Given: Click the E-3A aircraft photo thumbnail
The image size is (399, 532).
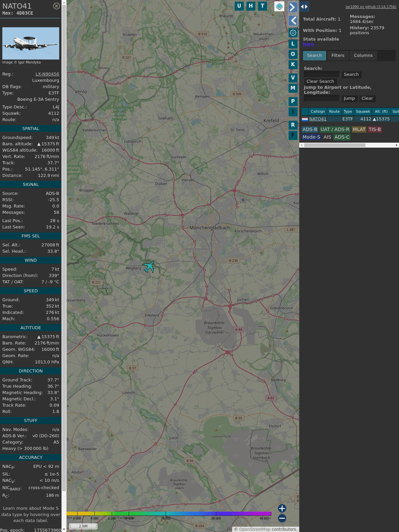Looking at the screenshot, I should [31, 43].
